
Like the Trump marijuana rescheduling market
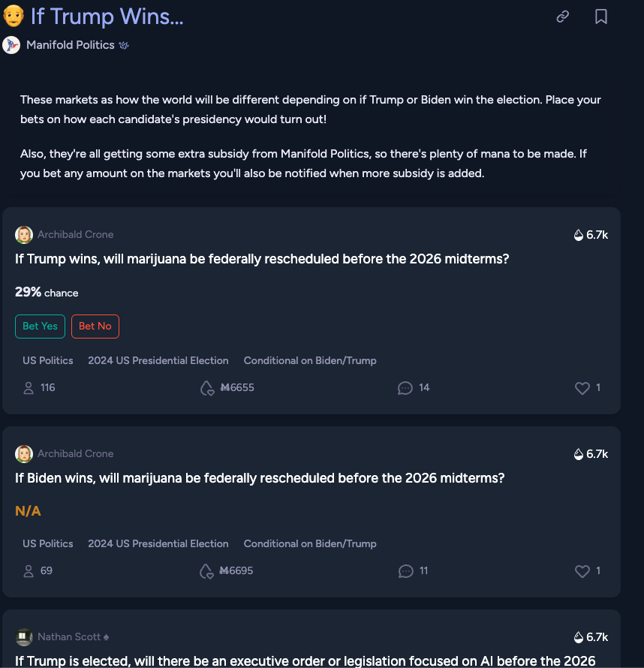[582, 388]
